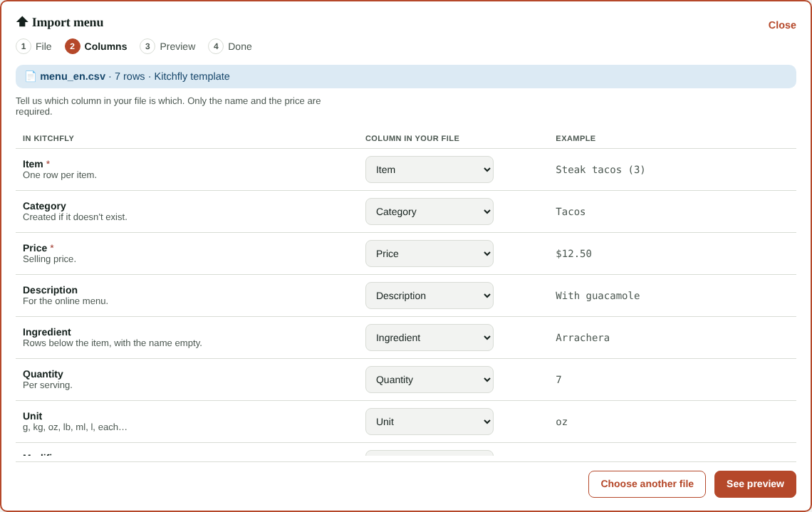Click the hint 'Created if it doesn't exist.'

[75, 217]
